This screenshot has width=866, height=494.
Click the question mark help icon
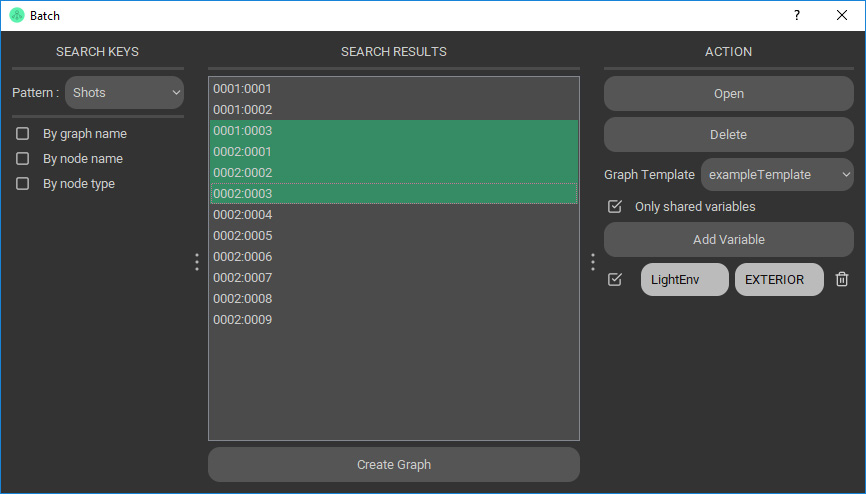[797, 15]
